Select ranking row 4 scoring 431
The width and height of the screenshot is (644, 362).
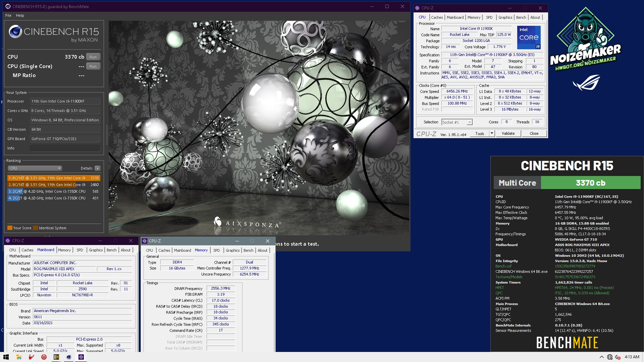click(54, 198)
